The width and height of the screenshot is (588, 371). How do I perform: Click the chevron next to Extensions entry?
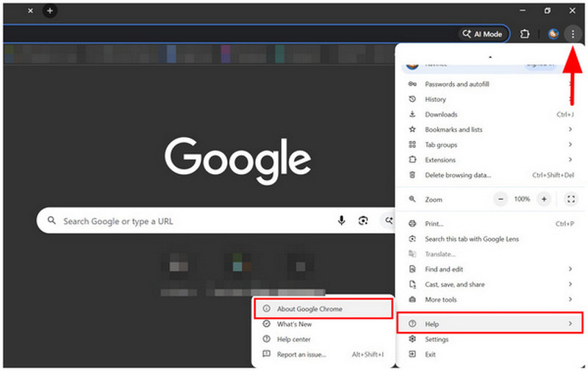point(570,159)
